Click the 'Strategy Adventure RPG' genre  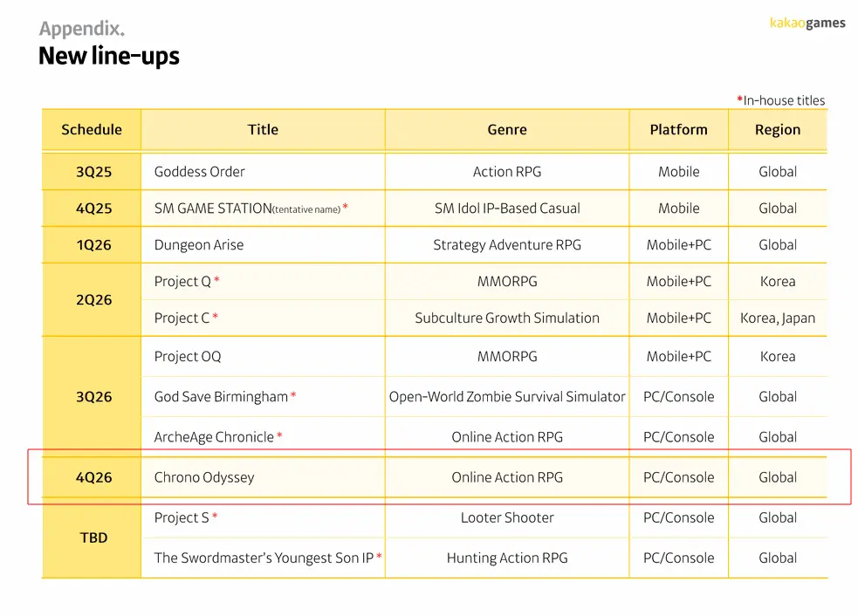click(x=507, y=245)
